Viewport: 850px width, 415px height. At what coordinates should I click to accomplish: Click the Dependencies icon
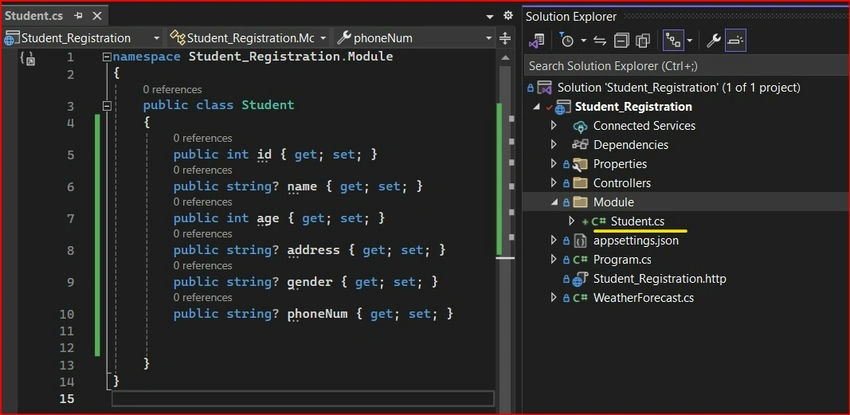click(x=580, y=145)
